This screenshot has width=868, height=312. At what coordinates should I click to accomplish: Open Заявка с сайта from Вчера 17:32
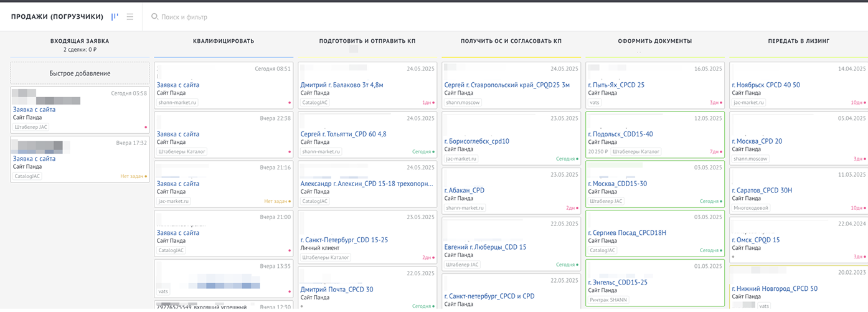click(x=34, y=159)
